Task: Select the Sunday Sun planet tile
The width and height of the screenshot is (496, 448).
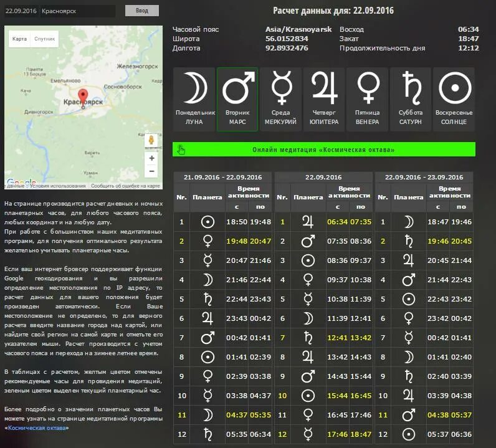Action: [x=454, y=99]
